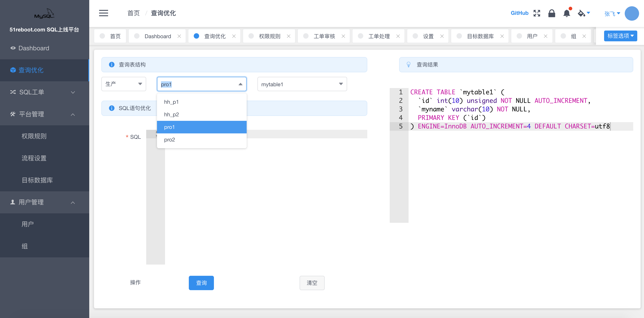Open 目标数据库 in sidebar submenu
This screenshot has height=318, width=644.
[44, 180]
